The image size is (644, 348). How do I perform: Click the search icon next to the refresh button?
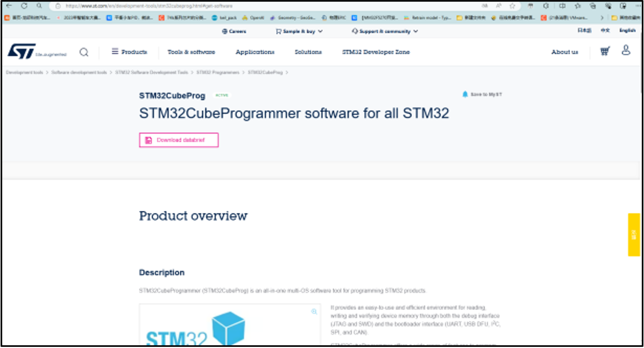tap(39, 6)
